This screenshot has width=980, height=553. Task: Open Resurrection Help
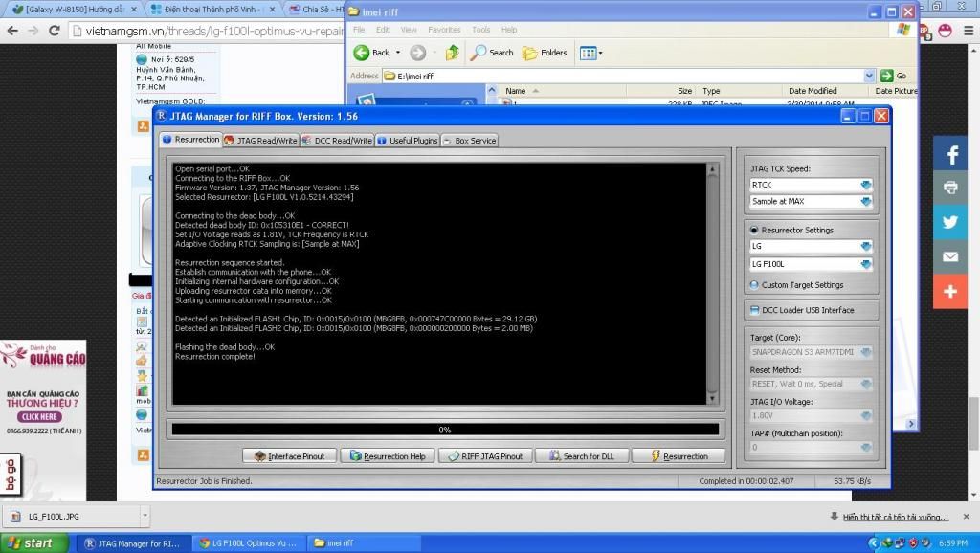click(x=388, y=456)
